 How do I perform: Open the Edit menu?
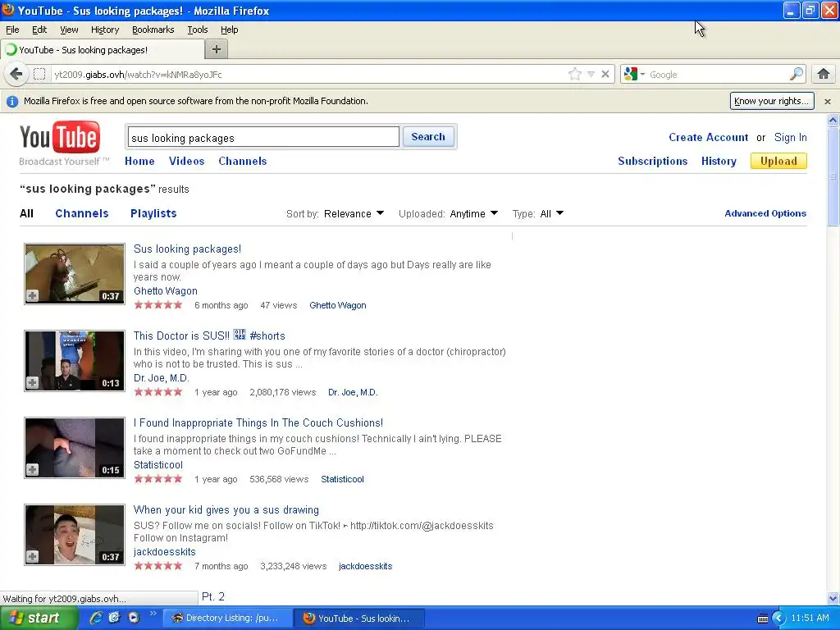coord(39,30)
